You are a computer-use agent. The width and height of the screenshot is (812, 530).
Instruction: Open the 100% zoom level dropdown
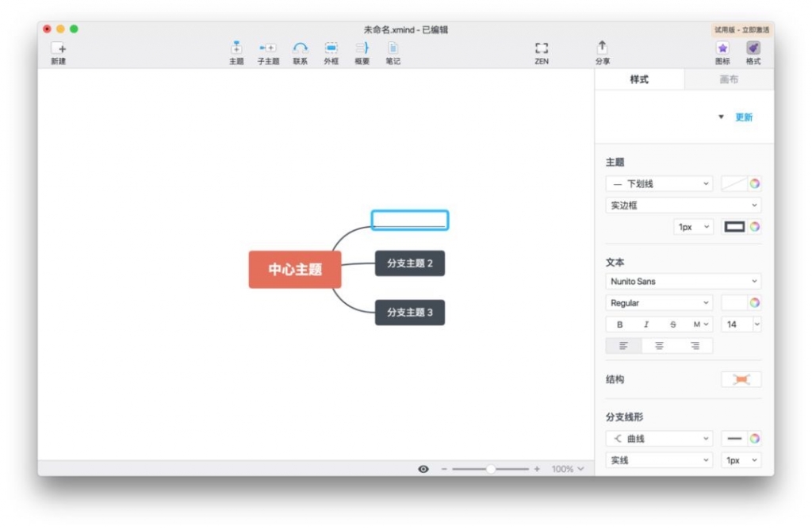click(568, 469)
